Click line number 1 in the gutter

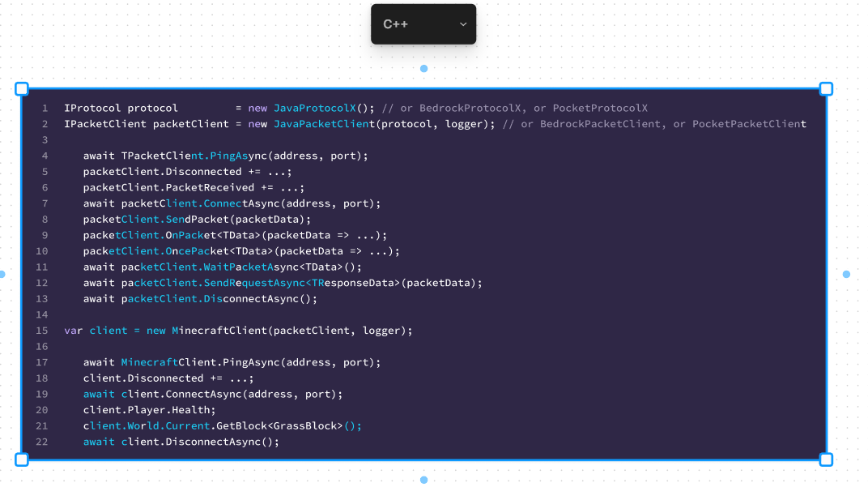click(x=45, y=108)
